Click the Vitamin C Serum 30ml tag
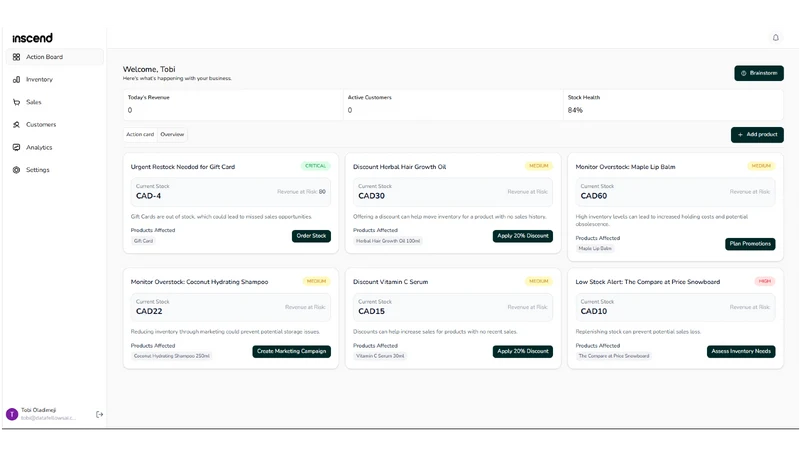Image resolution: width=800 pixels, height=450 pixels. (380, 356)
